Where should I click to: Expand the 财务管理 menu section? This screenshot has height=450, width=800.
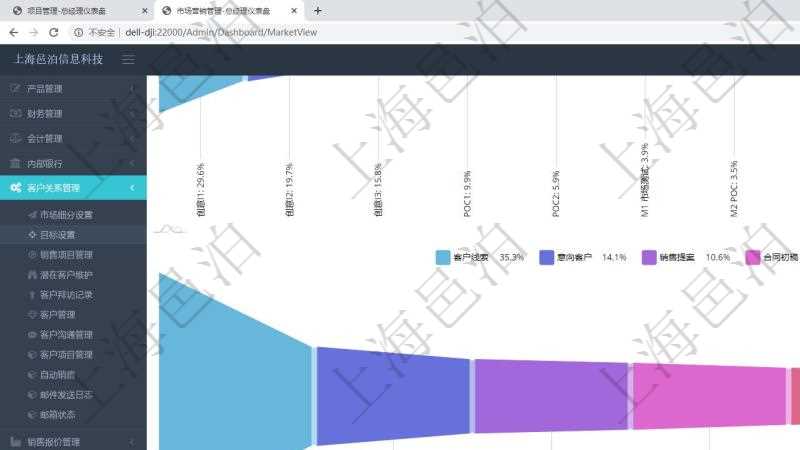click(x=73, y=114)
